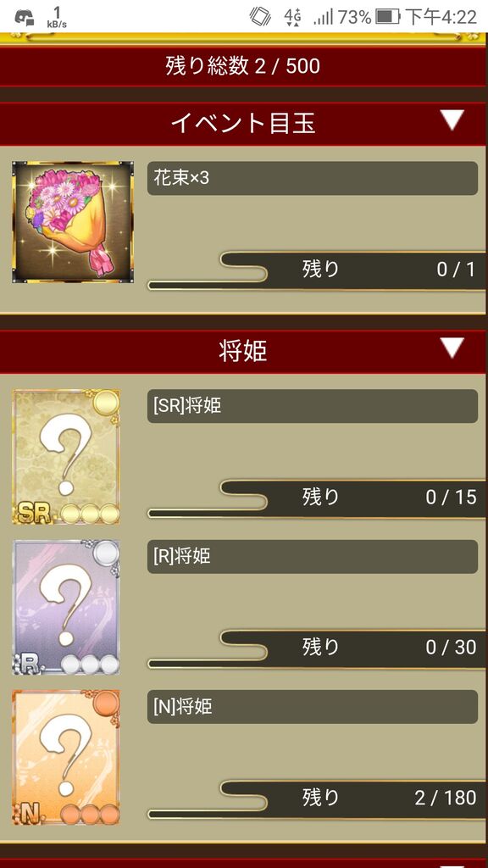Tap the 4G signal status icon

tap(292, 17)
